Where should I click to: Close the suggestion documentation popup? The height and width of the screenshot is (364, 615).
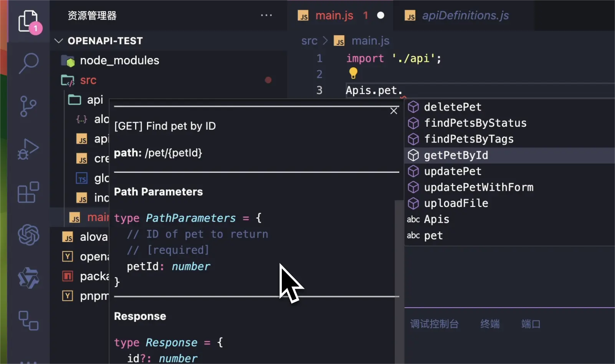(x=393, y=111)
